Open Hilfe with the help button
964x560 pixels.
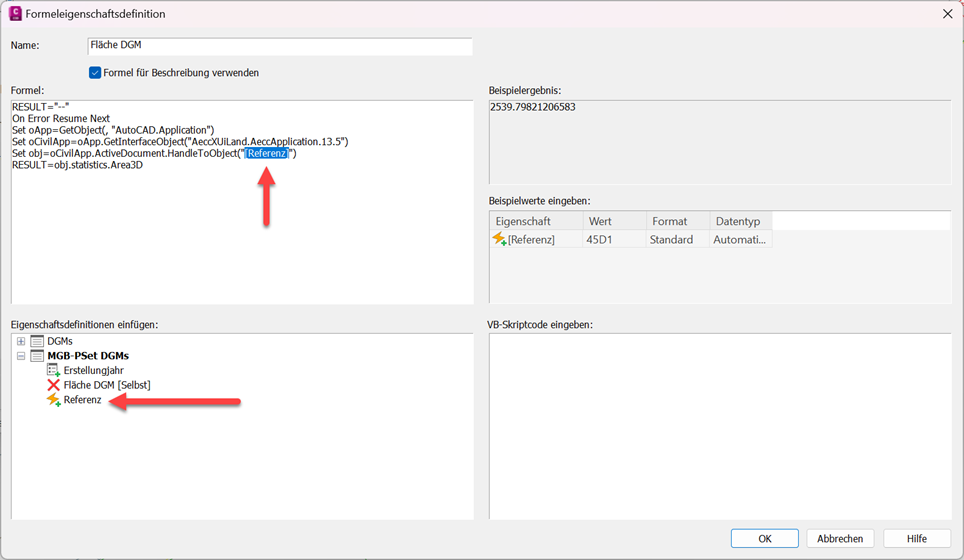click(x=916, y=538)
